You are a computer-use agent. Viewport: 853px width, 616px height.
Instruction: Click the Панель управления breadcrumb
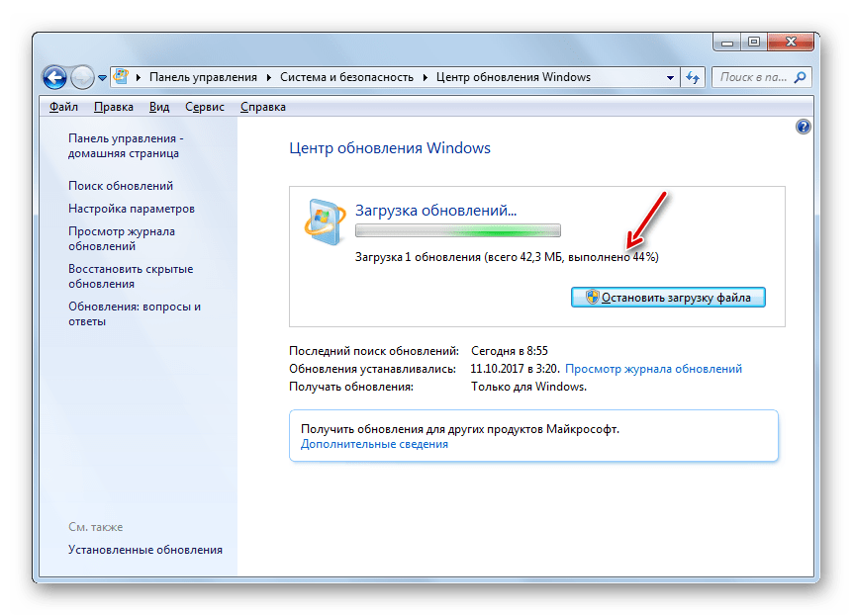coord(203,77)
